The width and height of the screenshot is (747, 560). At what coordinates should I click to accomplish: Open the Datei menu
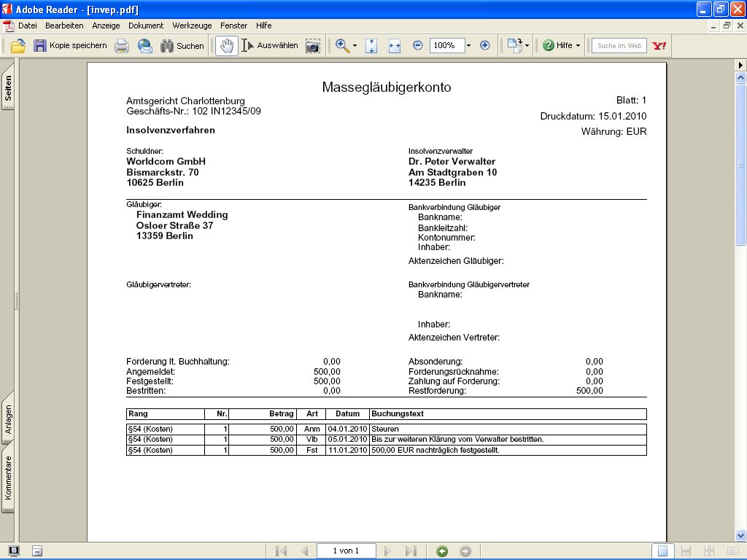(28, 26)
